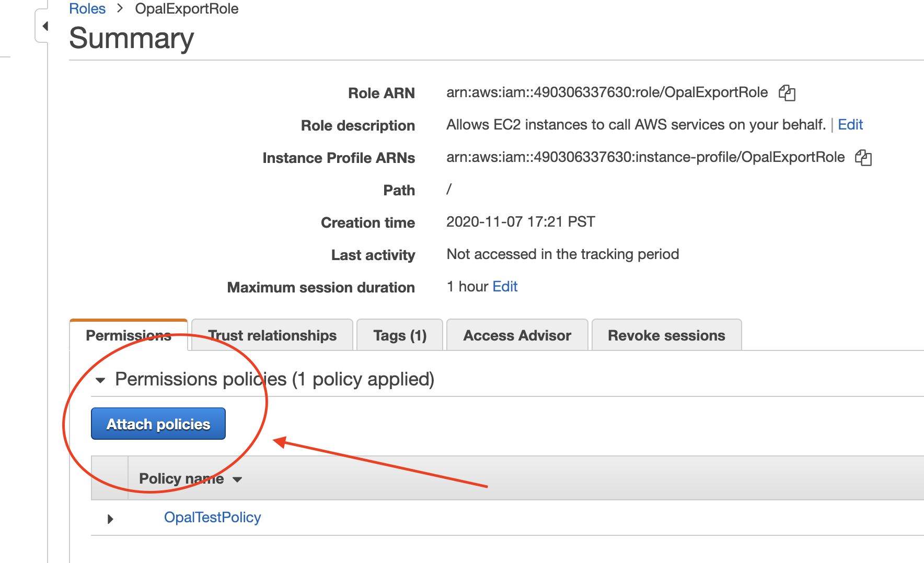
Task: Expand the OpalTestPolicy row details
Action: [110, 519]
